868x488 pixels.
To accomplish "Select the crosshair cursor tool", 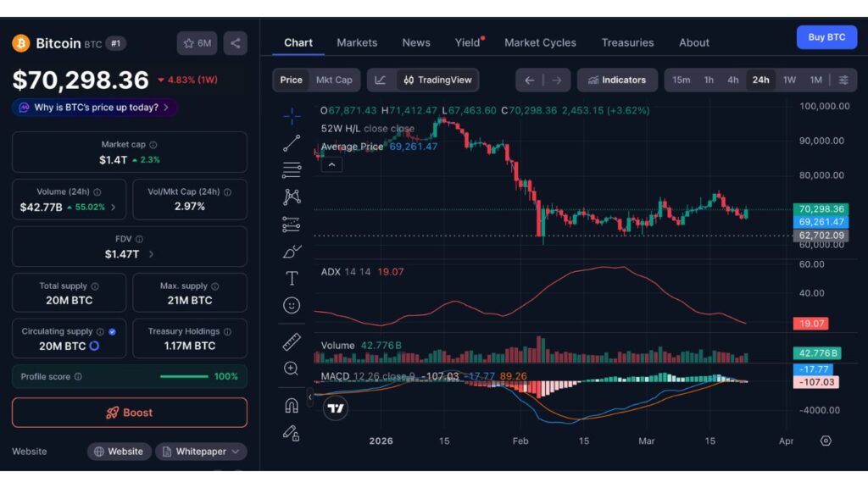I will click(x=292, y=115).
